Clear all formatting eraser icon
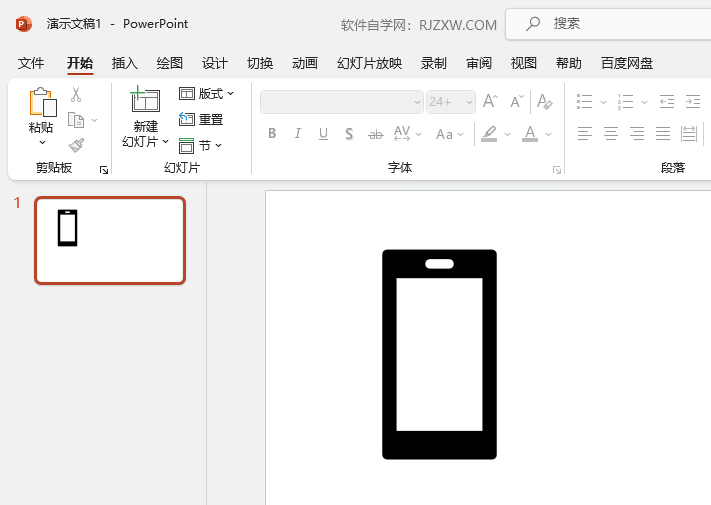Viewport: 711px width, 505px height. (x=544, y=101)
